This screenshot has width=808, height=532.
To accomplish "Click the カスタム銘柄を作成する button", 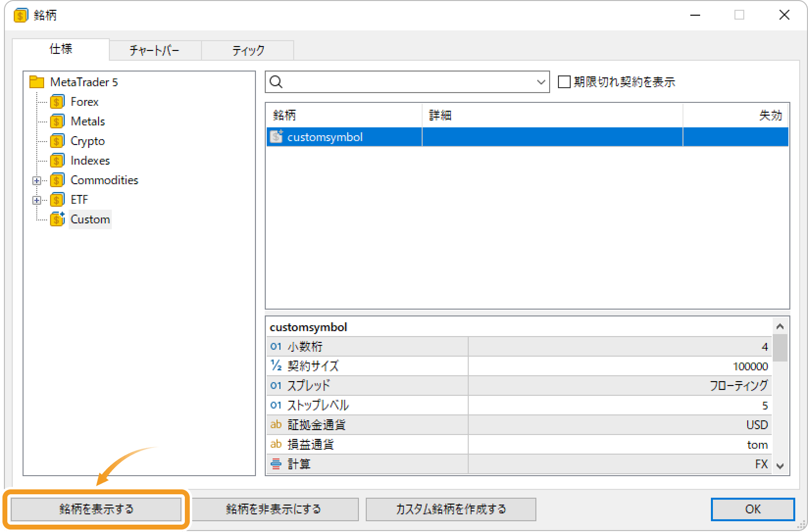I will coord(451,509).
